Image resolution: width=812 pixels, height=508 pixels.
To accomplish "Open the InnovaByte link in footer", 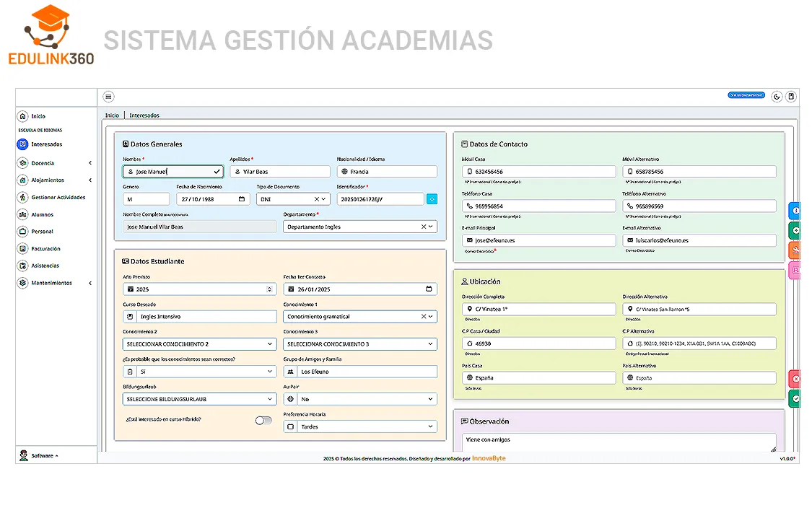I will point(489,458).
